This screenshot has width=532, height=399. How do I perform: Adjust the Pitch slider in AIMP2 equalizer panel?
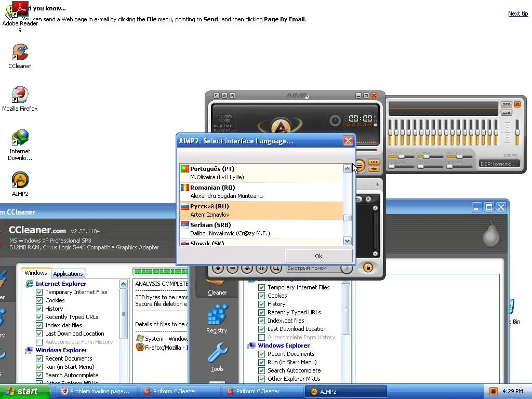[x=459, y=157]
